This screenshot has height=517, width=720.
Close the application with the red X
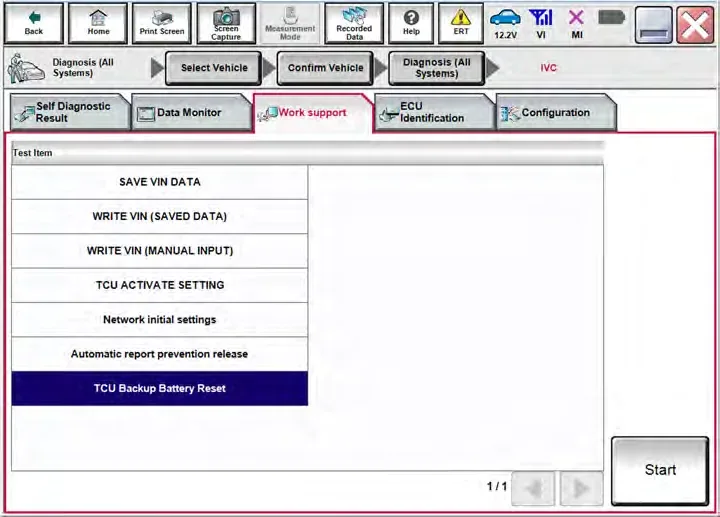[695, 25]
